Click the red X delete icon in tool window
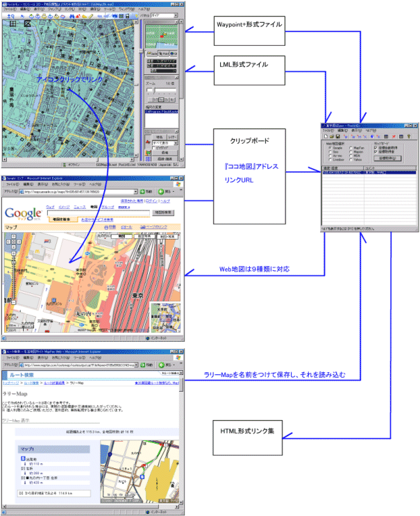The width and height of the screenshot is (420, 516). click(394, 136)
